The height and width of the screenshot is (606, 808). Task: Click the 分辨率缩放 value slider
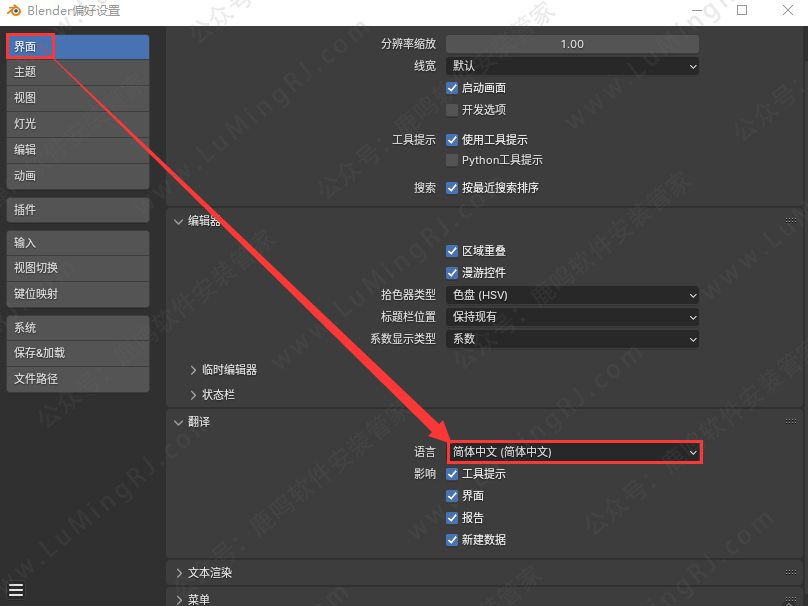tap(572, 44)
